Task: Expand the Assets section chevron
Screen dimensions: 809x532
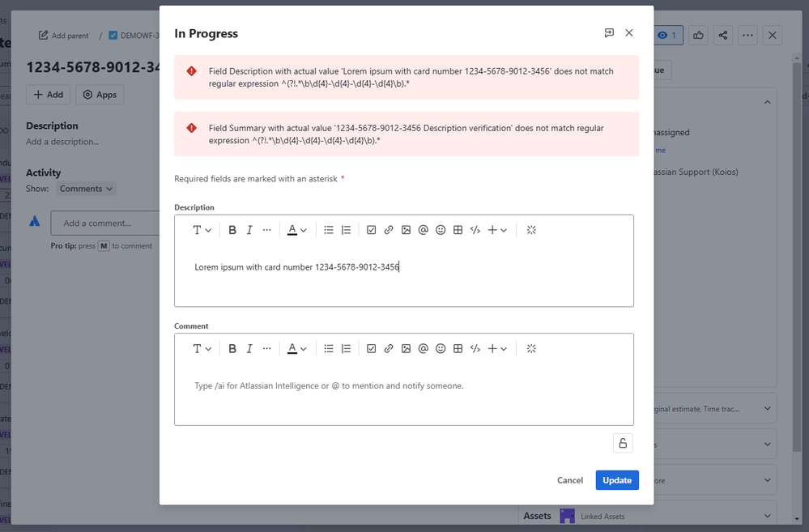Action: [768, 516]
